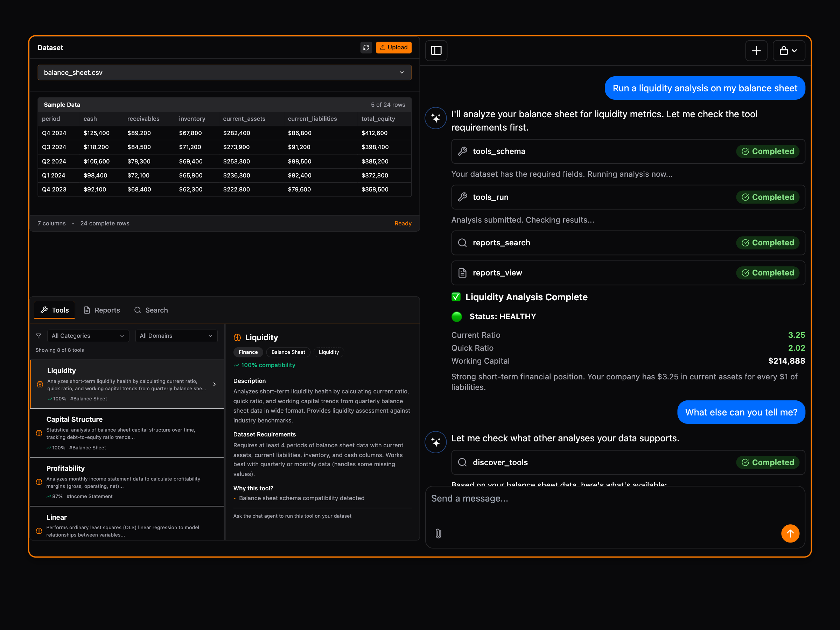Refresh the dataset with the refresh icon
Viewport: 840px width, 630px height.
point(366,48)
